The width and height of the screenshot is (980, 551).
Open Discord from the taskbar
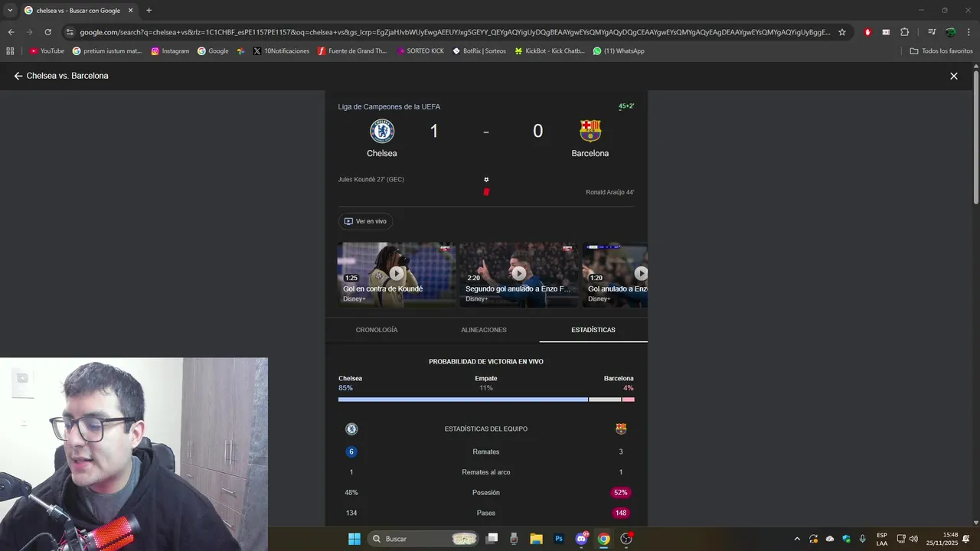tap(581, 539)
